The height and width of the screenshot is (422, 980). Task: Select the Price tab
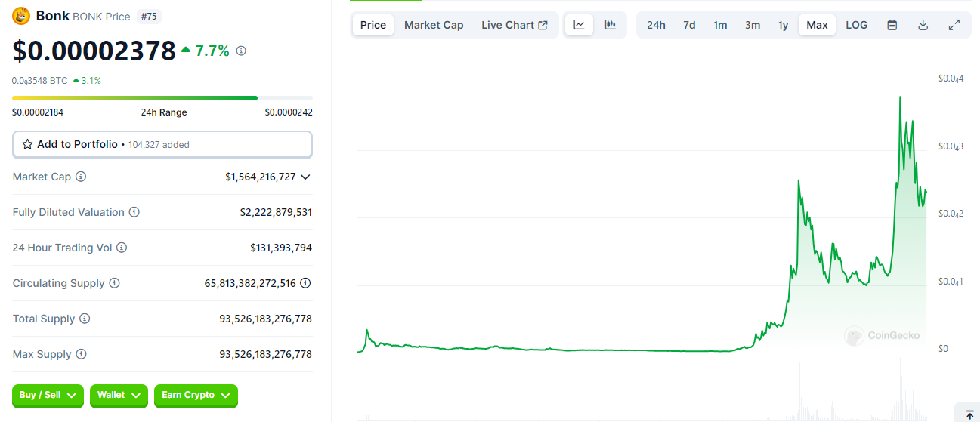pyautogui.click(x=373, y=25)
